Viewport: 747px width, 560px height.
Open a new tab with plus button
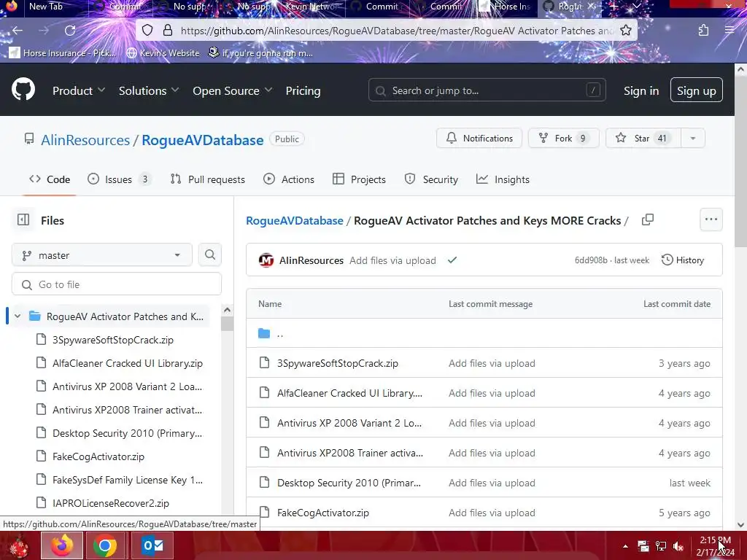(x=614, y=6)
